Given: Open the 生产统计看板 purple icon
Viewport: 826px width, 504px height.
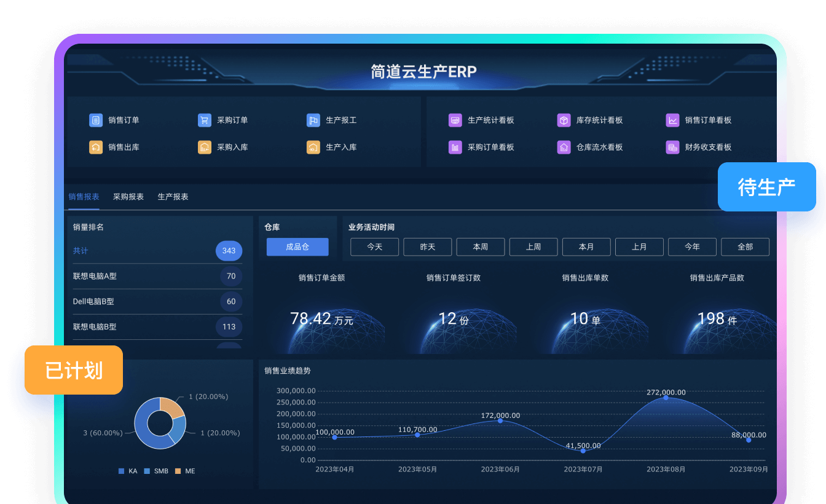Looking at the screenshot, I should [x=455, y=120].
